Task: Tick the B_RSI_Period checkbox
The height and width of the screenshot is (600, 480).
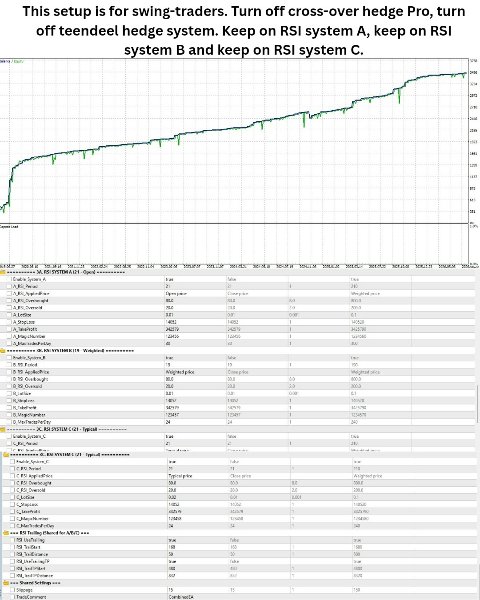Action: click(9, 365)
